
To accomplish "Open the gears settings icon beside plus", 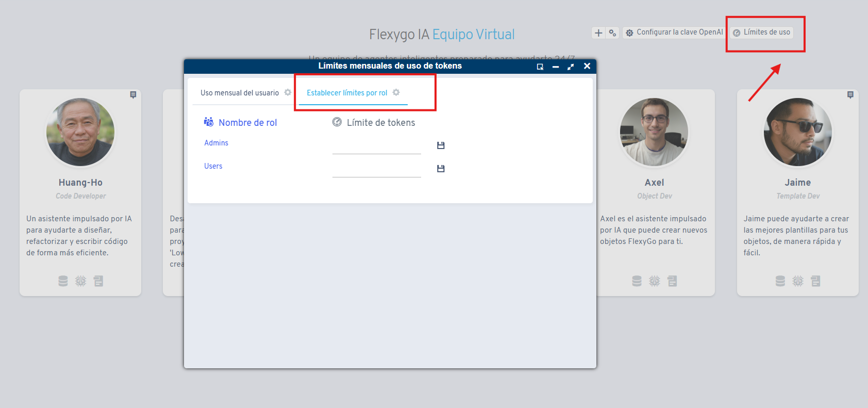I will click(x=612, y=33).
